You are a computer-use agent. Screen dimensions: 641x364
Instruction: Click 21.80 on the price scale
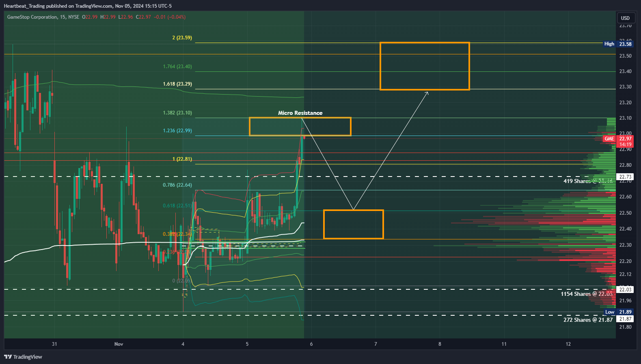tap(625, 327)
